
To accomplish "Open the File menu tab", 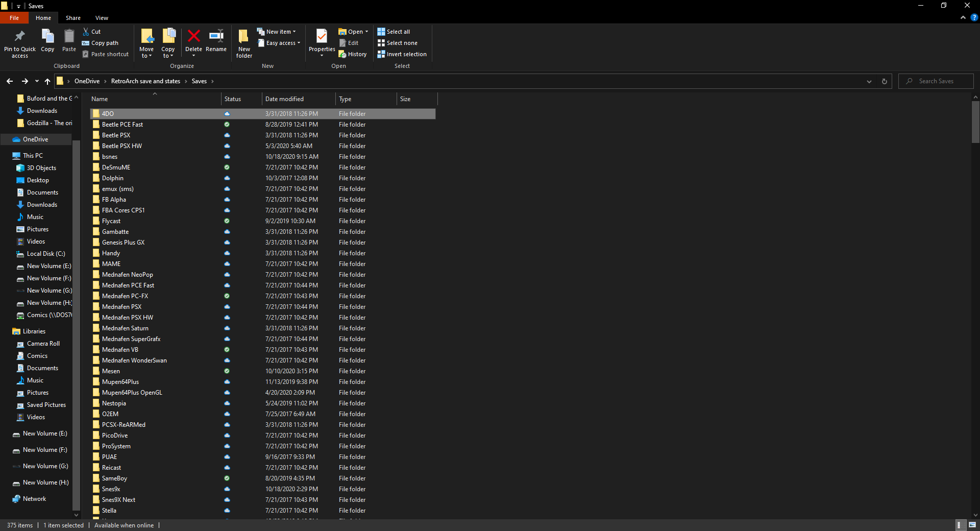I will (14, 18).
